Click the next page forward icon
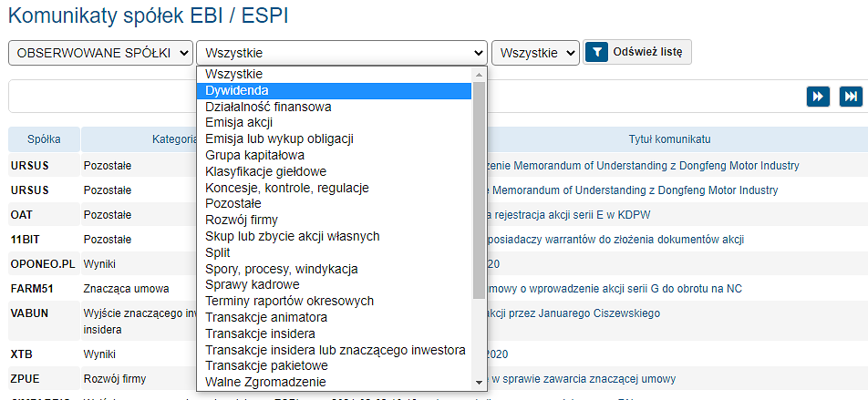 (x=818, y=97)
